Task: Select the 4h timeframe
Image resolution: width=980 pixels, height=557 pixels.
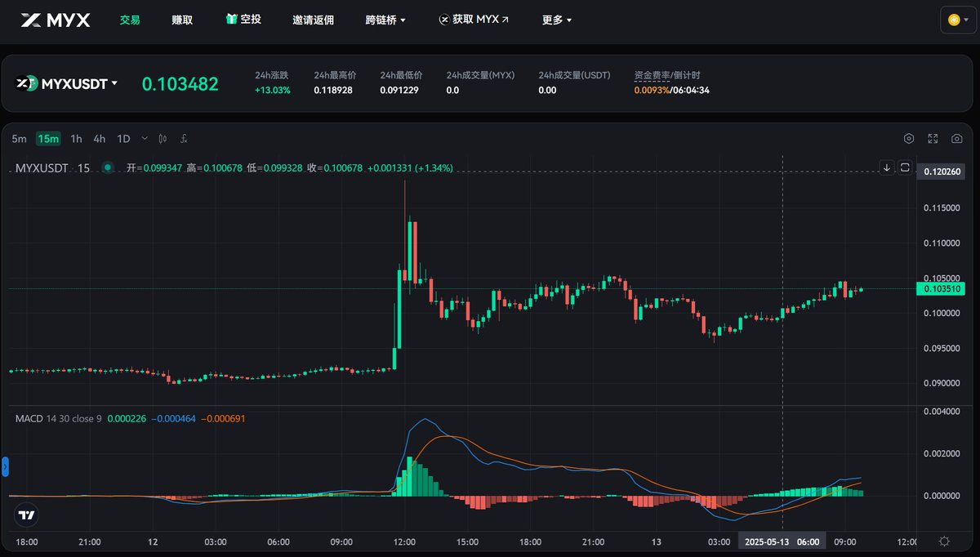Action: pos(99,139)
